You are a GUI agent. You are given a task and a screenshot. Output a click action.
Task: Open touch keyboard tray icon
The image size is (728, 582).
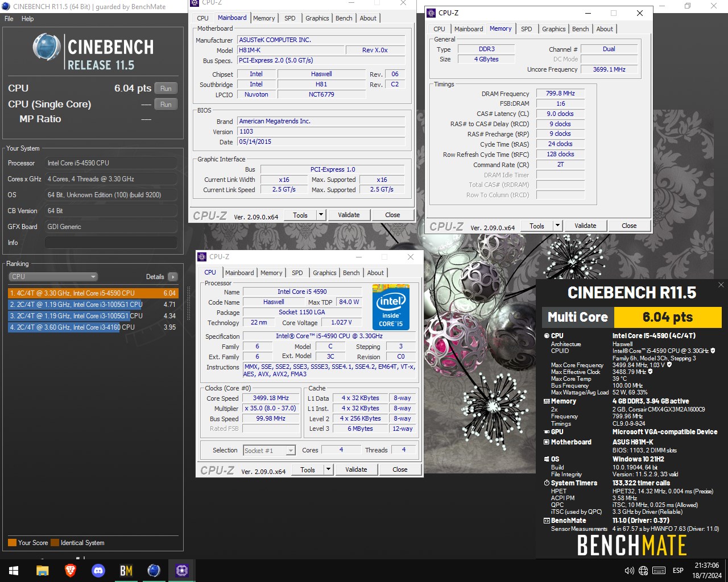point(659,571)
